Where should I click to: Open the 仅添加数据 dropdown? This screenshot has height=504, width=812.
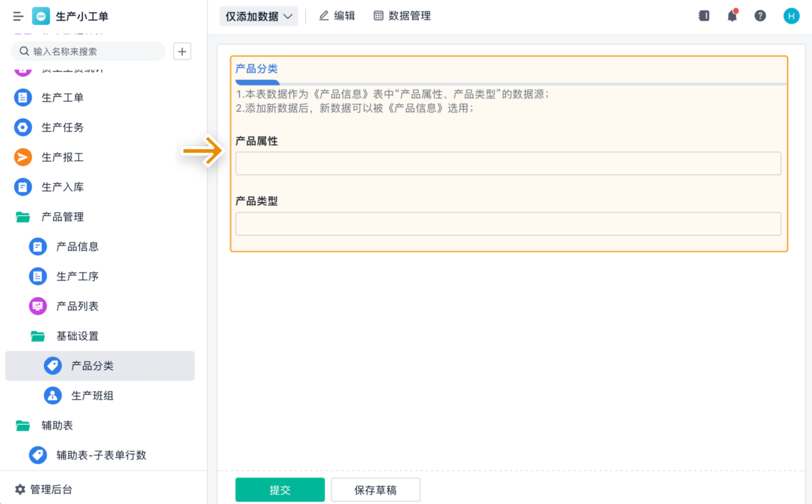[x=258, y=16]
